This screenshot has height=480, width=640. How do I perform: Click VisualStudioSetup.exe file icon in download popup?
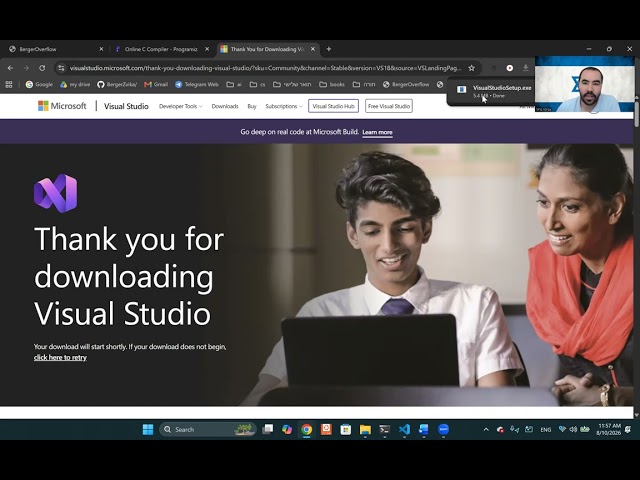[x=462, y=90]
